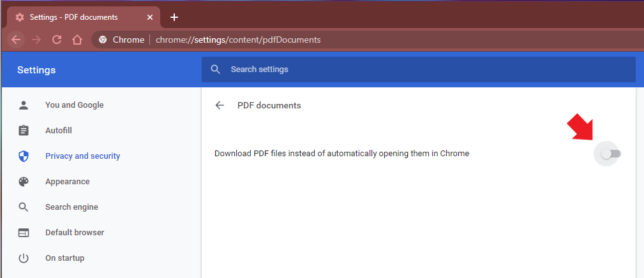Click the Settings header title
Viewport: 644px width, 278px height.
click(x=36, y=70)
